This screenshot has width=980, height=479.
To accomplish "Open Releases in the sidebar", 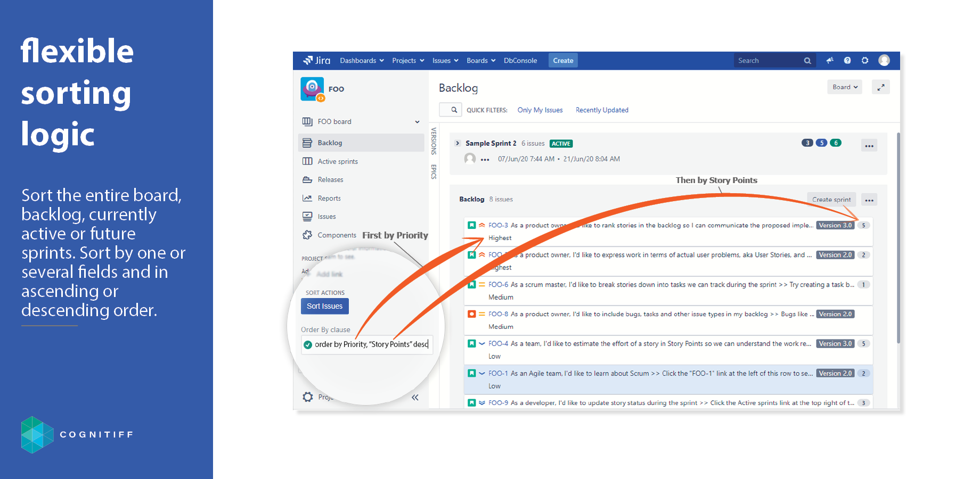I will pos(330,180).
